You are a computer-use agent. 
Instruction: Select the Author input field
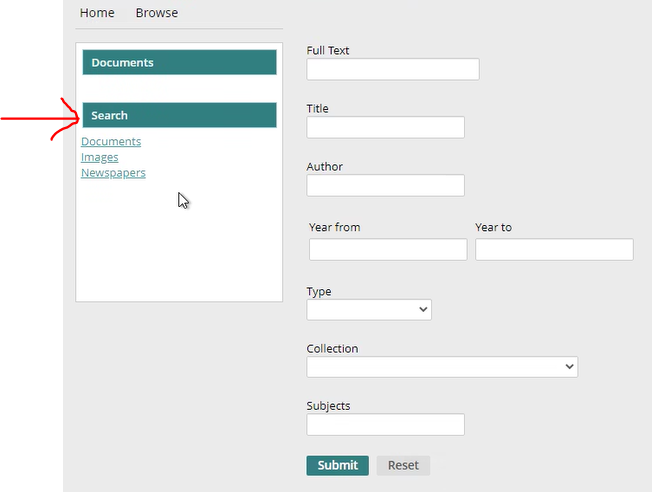385,185
